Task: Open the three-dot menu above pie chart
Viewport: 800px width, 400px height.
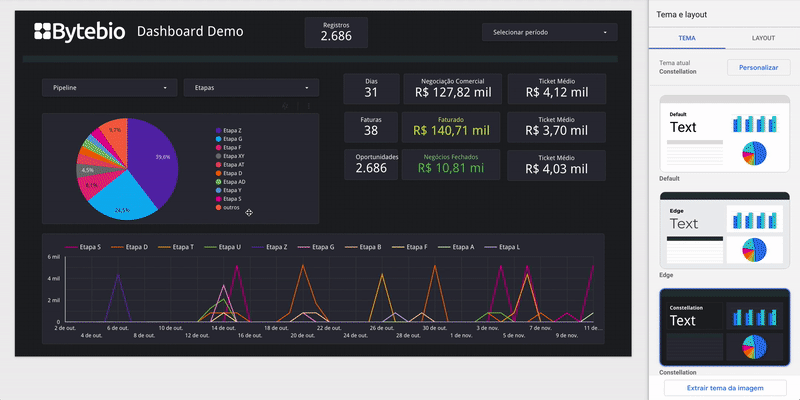Action: [x=308, y=105]
